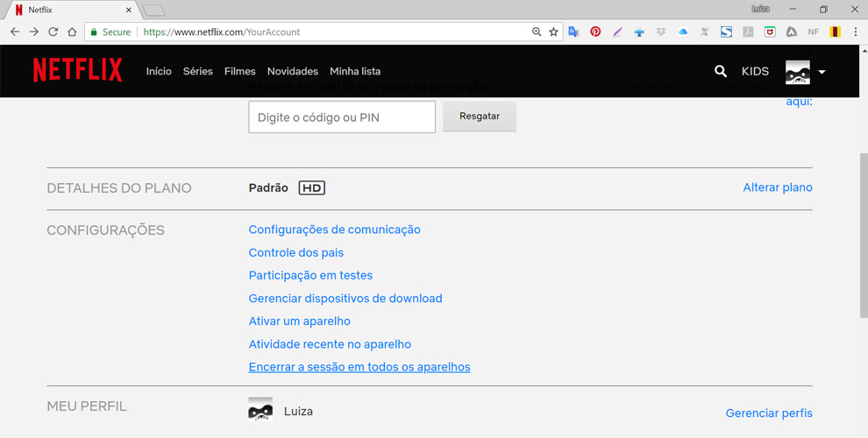Viewport: 868px width, 438px height.
Task: Click the blue plus extension icon
Action: [639, 32]
